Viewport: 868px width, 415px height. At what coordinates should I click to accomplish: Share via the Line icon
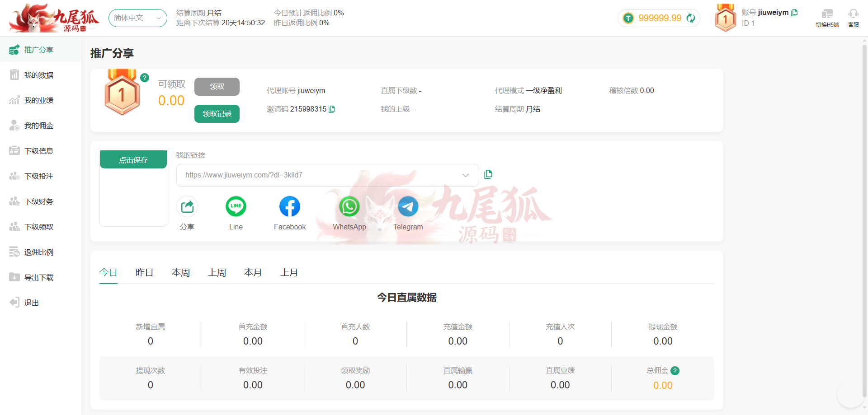pos(236,207)
